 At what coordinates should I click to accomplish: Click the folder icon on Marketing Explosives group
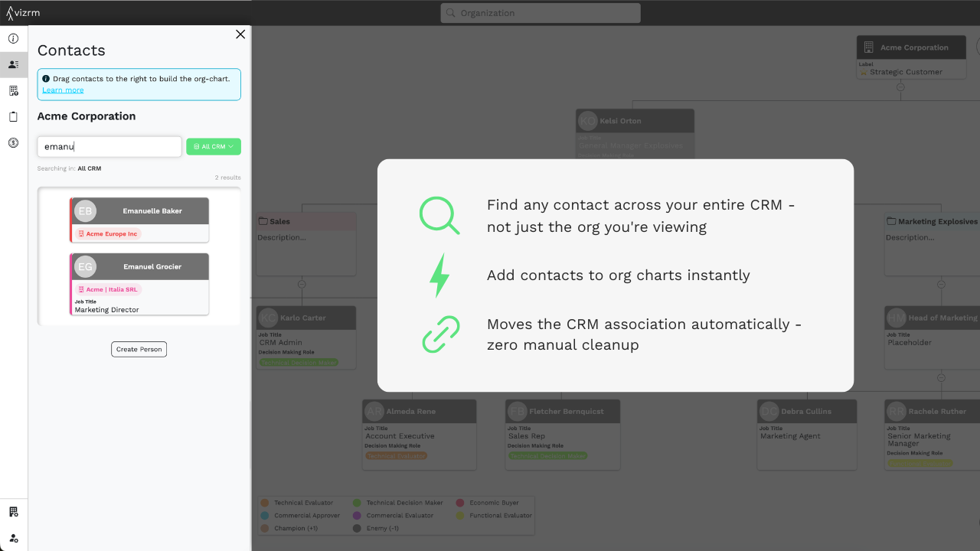tap(891, 221)
